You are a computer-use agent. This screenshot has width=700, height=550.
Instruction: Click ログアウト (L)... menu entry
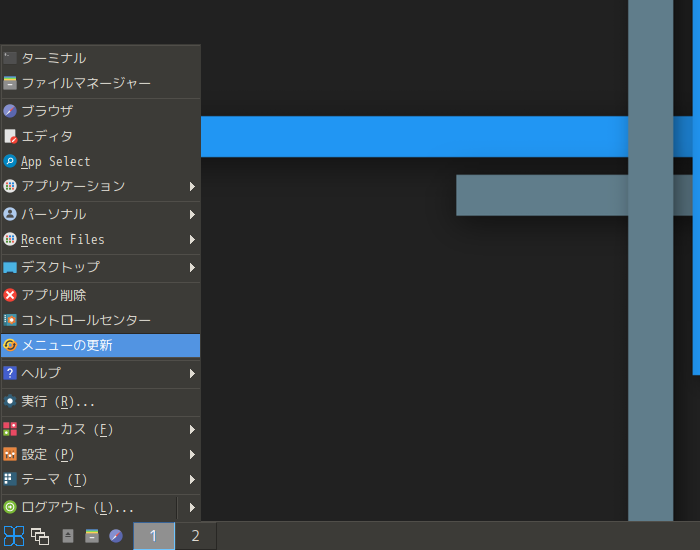(89, 508)
